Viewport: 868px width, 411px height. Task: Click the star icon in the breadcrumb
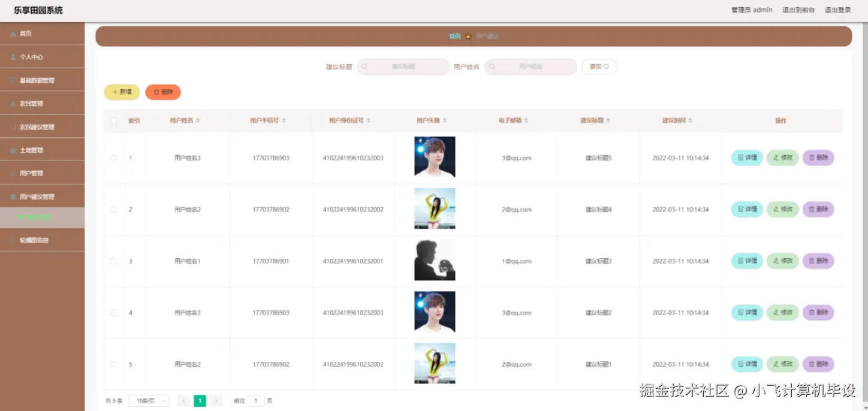click(468, 37)
